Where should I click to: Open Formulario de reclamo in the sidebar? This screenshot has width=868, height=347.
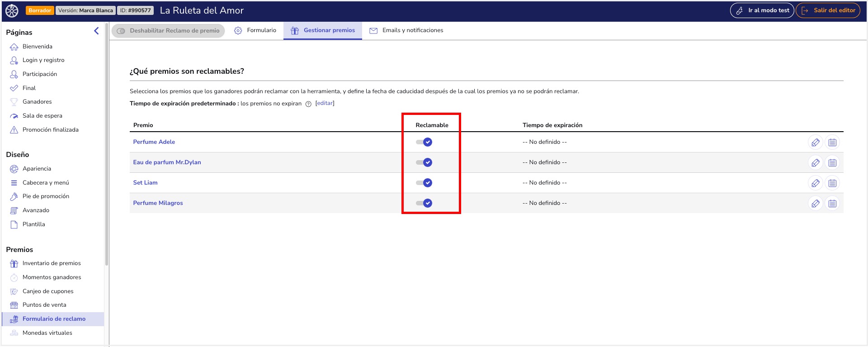click(x=53, y=319)
